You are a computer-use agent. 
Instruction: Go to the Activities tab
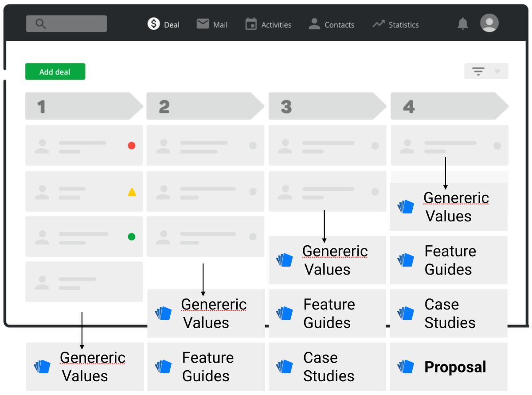pos(268,24)
